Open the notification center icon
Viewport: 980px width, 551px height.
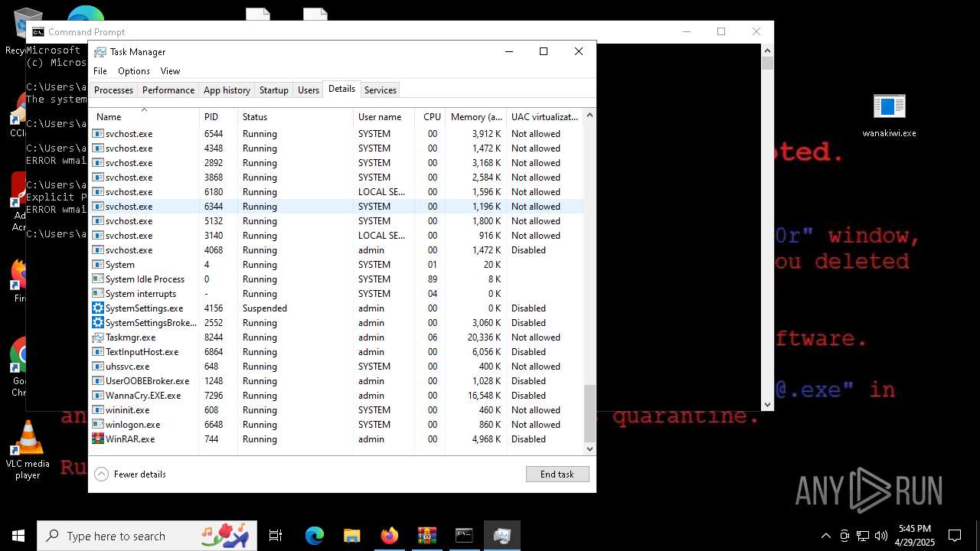click(955, 536)
